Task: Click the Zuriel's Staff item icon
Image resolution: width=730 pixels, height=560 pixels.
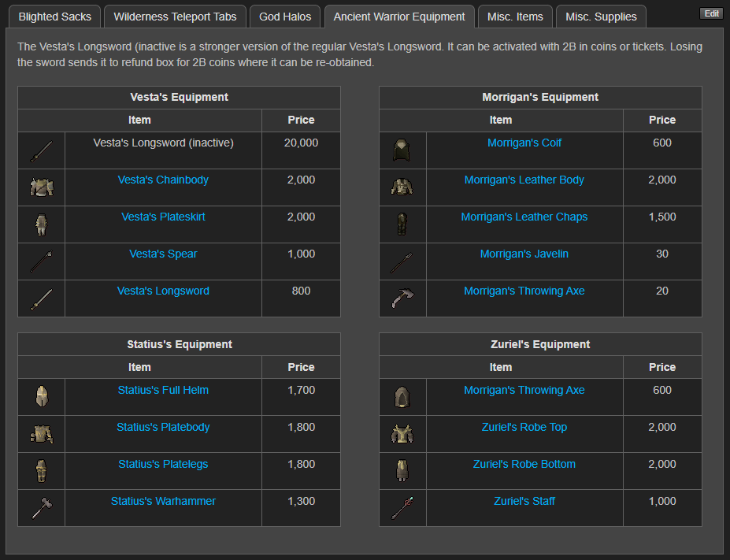Action: pyautogui.click(x=402, y=508)
